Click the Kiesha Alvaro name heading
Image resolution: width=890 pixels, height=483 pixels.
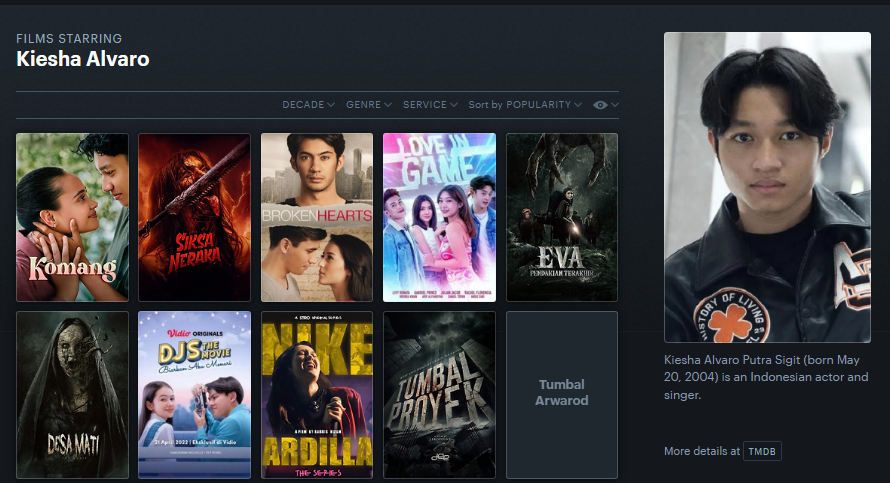[x=83, y=59]
